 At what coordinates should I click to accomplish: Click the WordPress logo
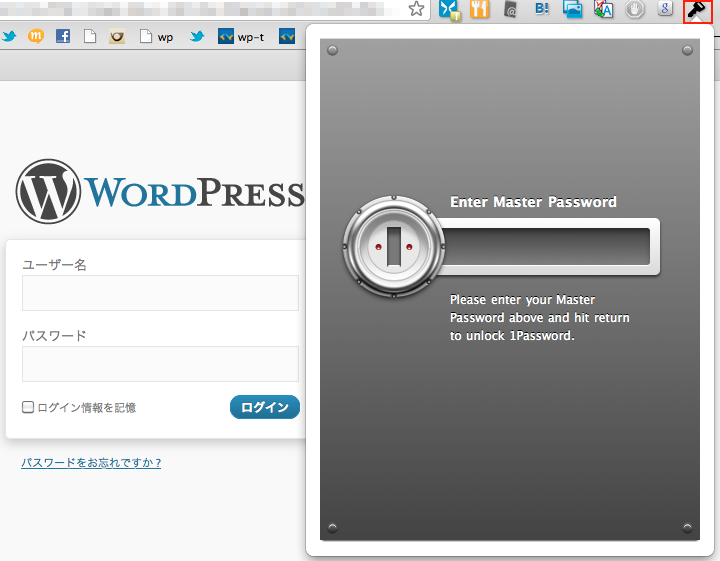pyautogui.click(x=160, y=191)
